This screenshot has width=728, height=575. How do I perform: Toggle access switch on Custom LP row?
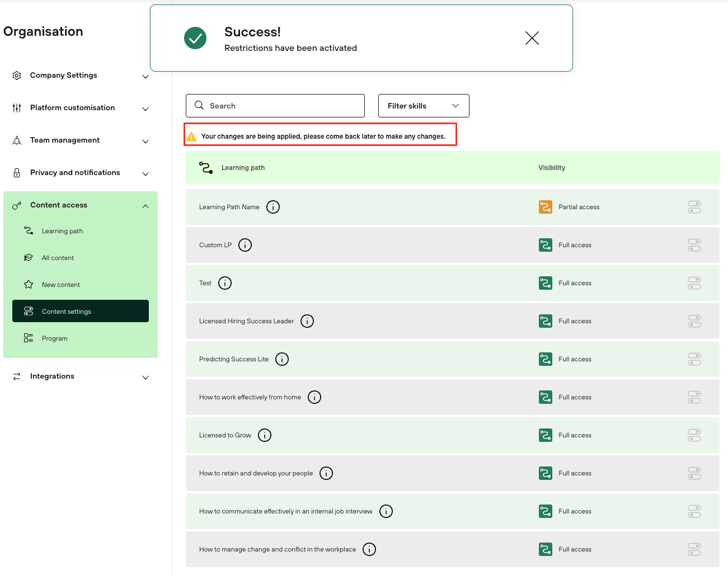[x=694, y=245]
